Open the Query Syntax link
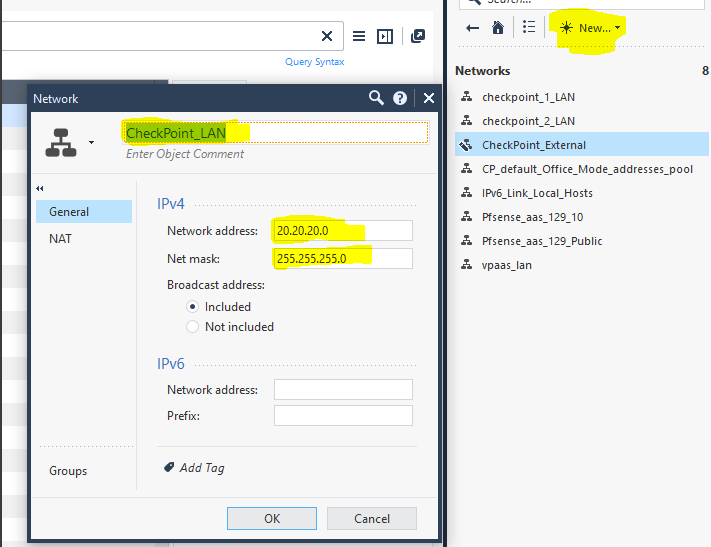 pos(314,62)
